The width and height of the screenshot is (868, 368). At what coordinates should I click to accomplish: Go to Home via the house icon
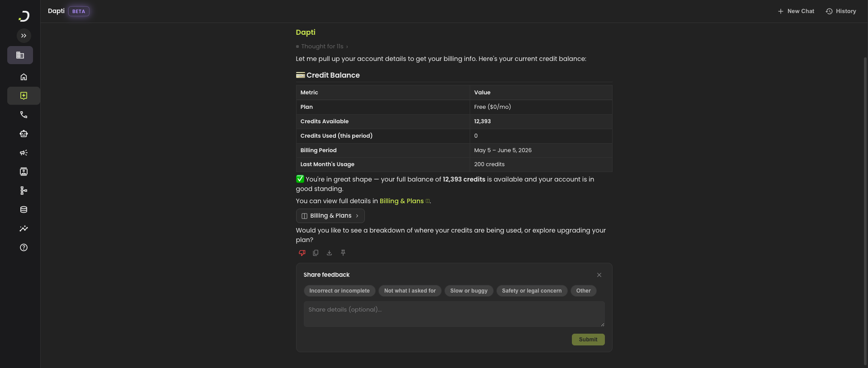coord(24,77)
